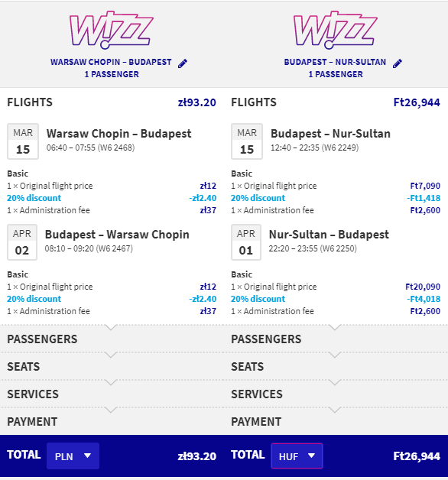448x480 pixels.
Task: Click edit pencil for Budapest – Nur-Sultan
Action: coord(398,63)
